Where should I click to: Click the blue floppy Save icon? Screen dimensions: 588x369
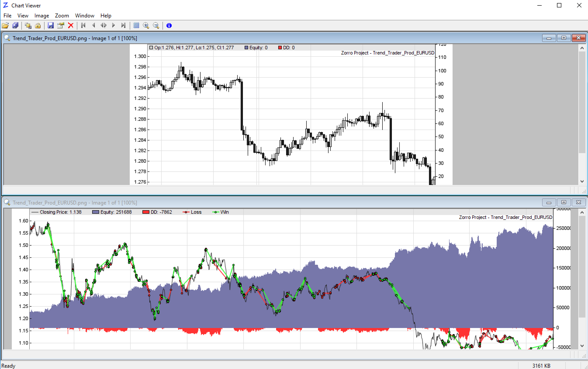[x=50, y=25]
